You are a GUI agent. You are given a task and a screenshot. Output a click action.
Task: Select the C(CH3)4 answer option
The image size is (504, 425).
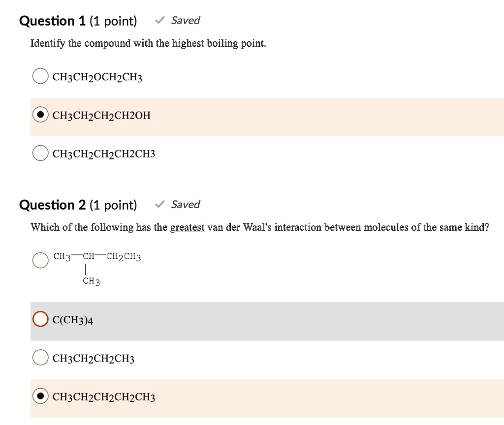[40, 319]
